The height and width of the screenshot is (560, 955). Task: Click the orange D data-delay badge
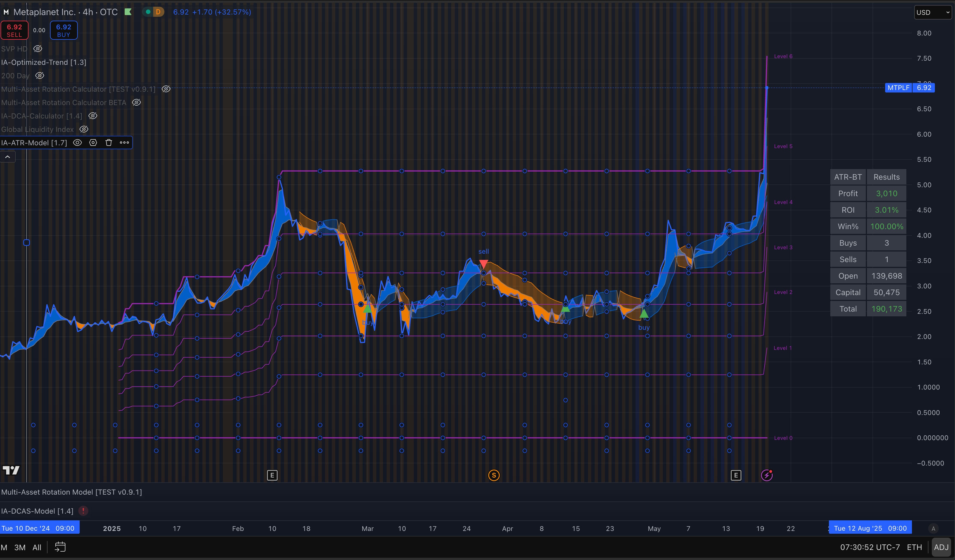point(158,12)
